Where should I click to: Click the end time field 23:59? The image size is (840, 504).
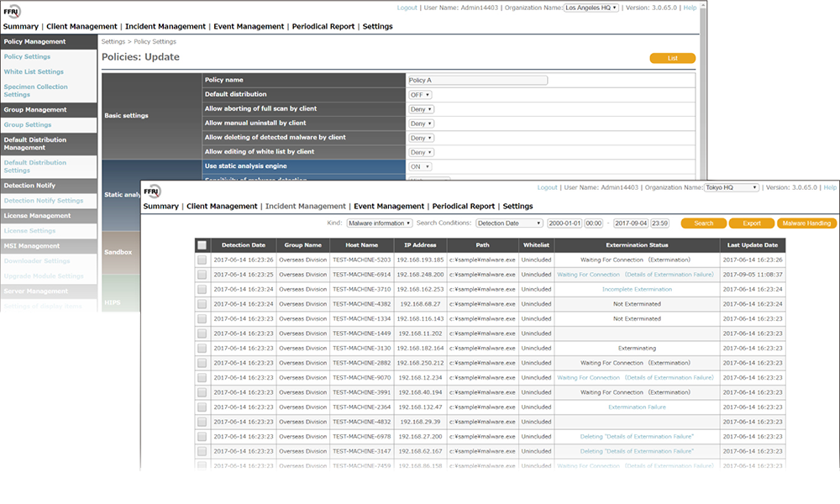coord(660,223)
